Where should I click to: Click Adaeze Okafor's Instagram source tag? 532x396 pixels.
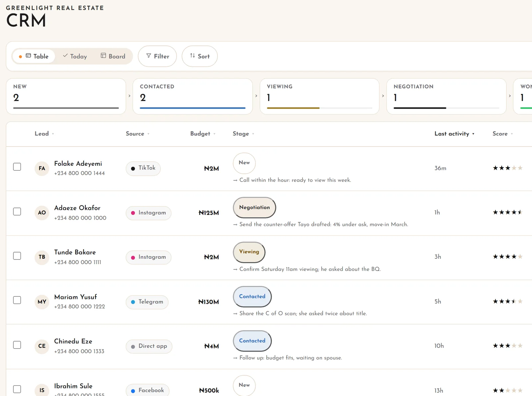[x=149, y=213]
